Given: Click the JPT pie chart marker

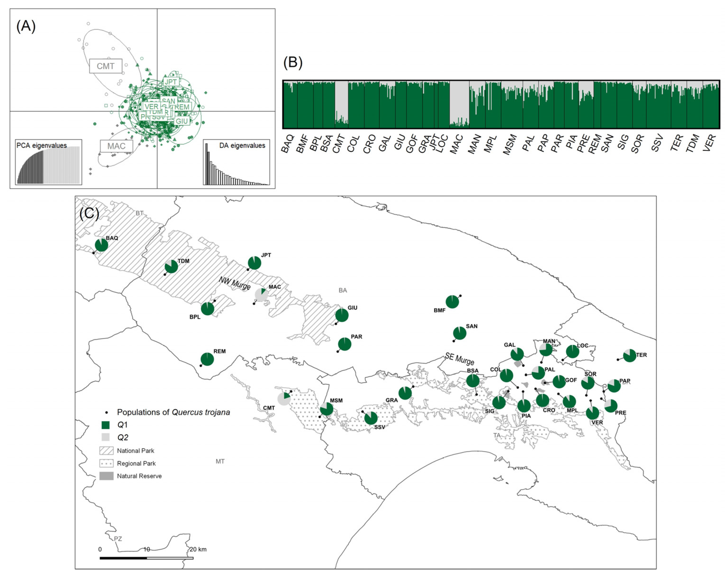Looking at the screenshot, I should click(254, 263).
